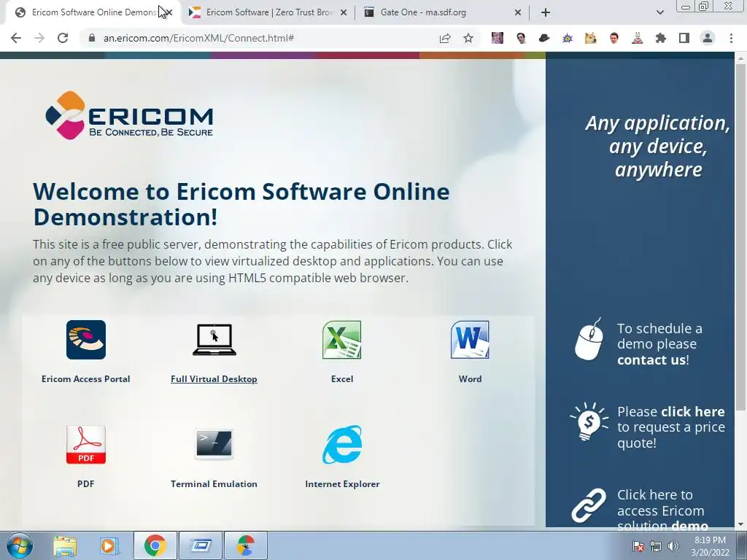
Task: Launch the Terminal Emulation icon
Action: pyautogui.click(x=214, y=443)
